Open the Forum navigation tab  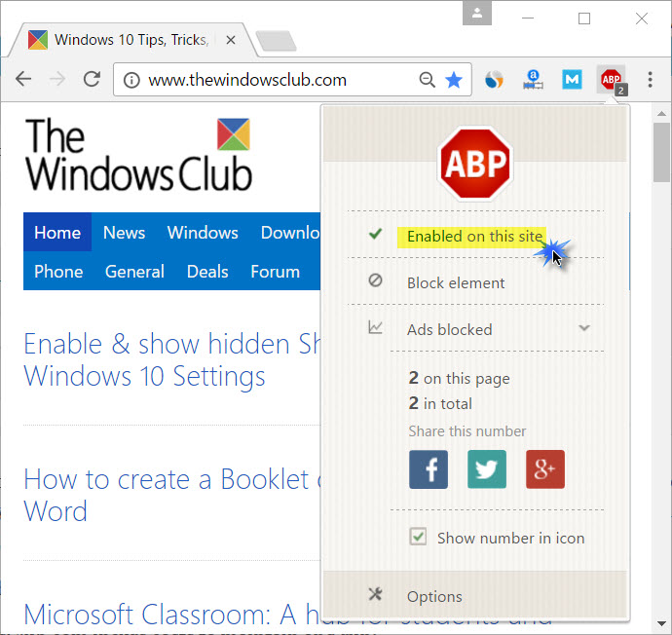point(276,272)
